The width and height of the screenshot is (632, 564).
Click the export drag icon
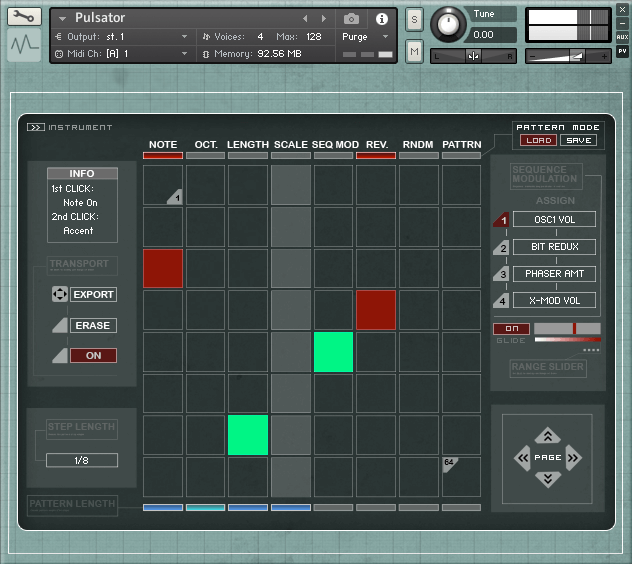click(58, 295)
